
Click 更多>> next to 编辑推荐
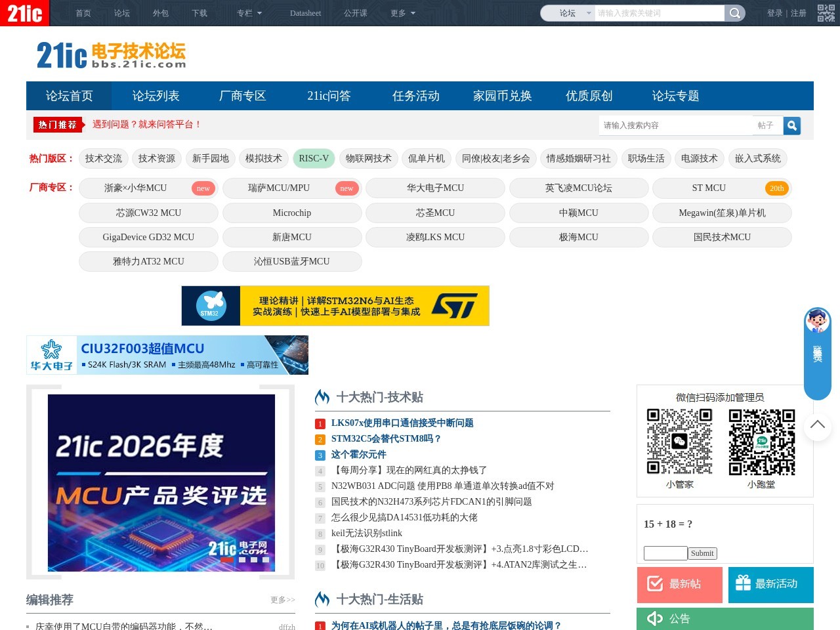point(283,600)
